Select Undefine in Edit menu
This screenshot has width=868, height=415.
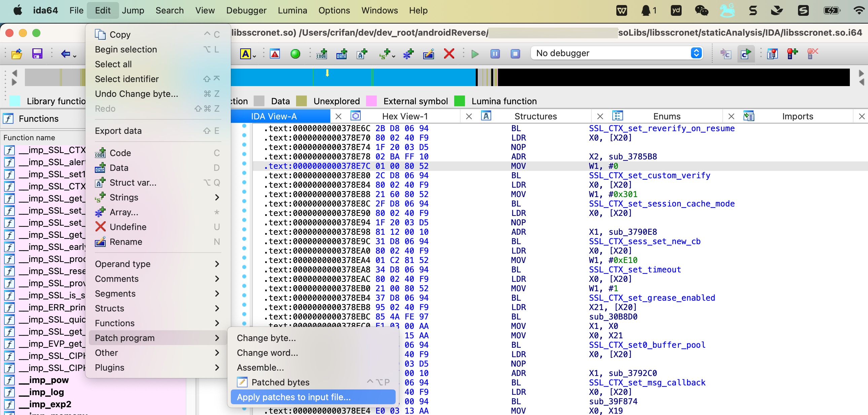tap(158, 227)
